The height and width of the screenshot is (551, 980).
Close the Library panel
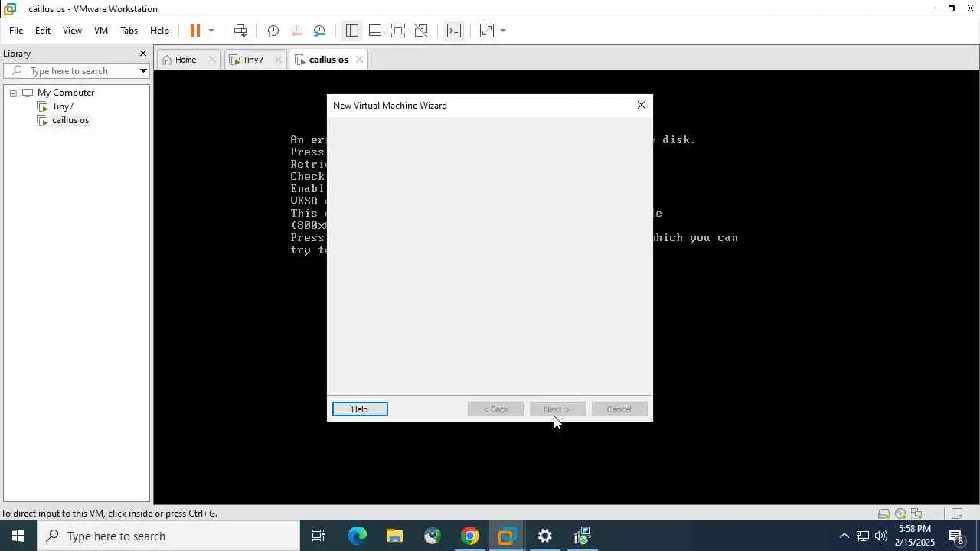(x=142, y=54)
